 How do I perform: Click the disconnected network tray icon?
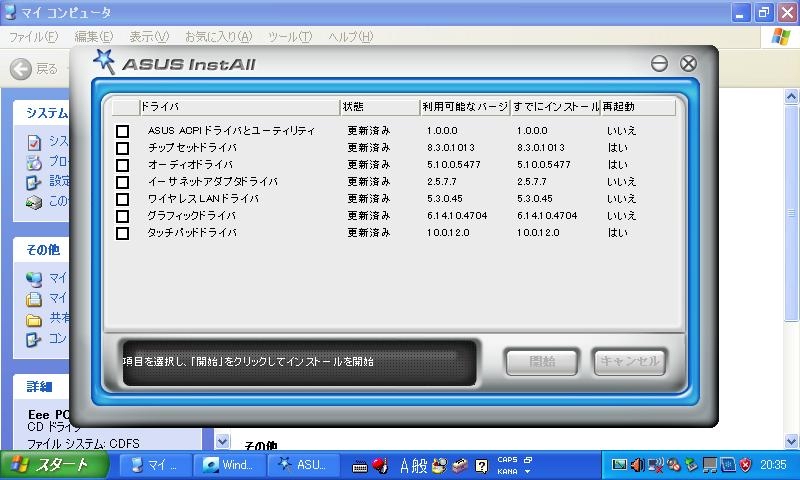656,465
